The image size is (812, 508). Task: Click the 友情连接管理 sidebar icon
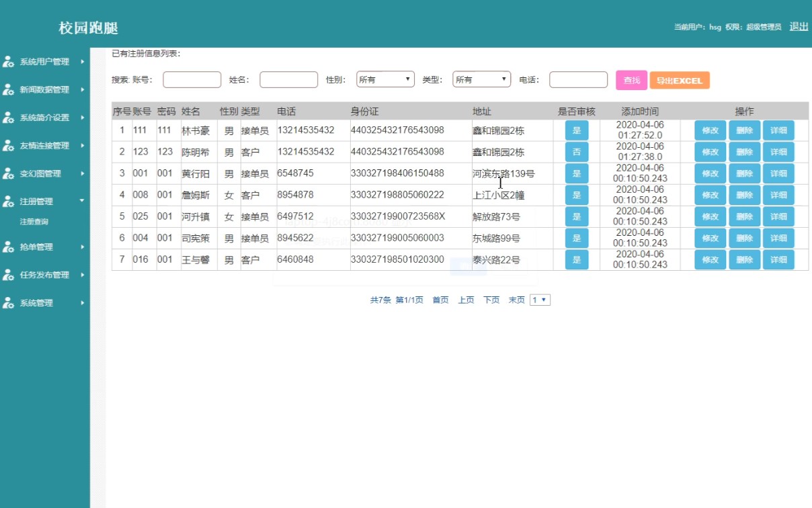click(x=9, y=145)
